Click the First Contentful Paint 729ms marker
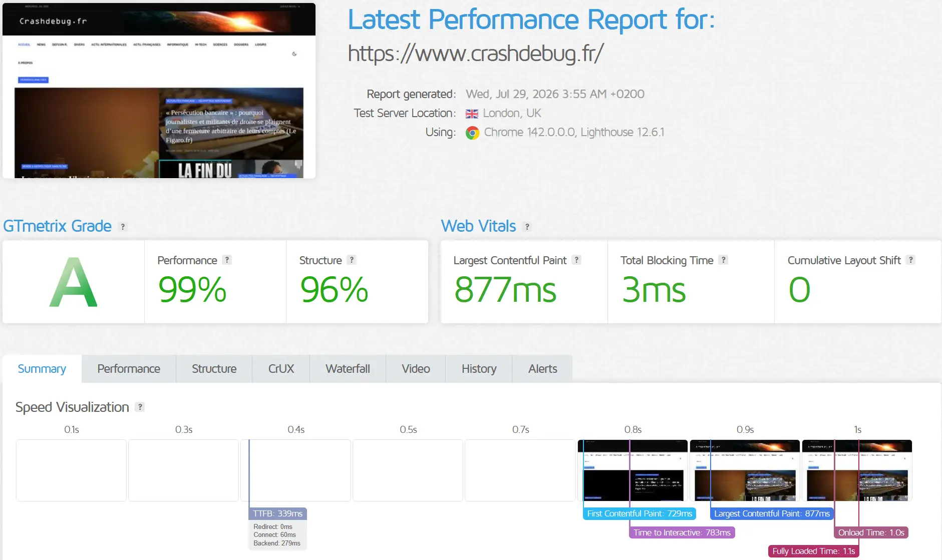This screenshot has height=560, width=942. click(640, 513)
